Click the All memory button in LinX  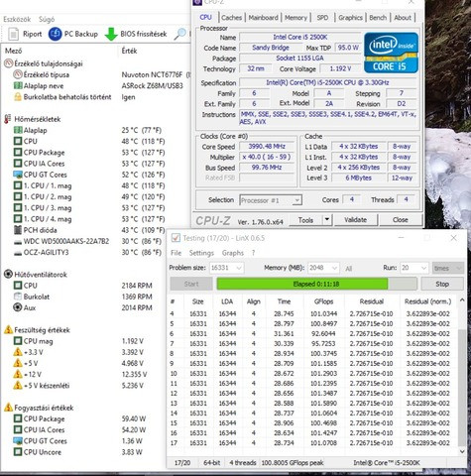348,269
